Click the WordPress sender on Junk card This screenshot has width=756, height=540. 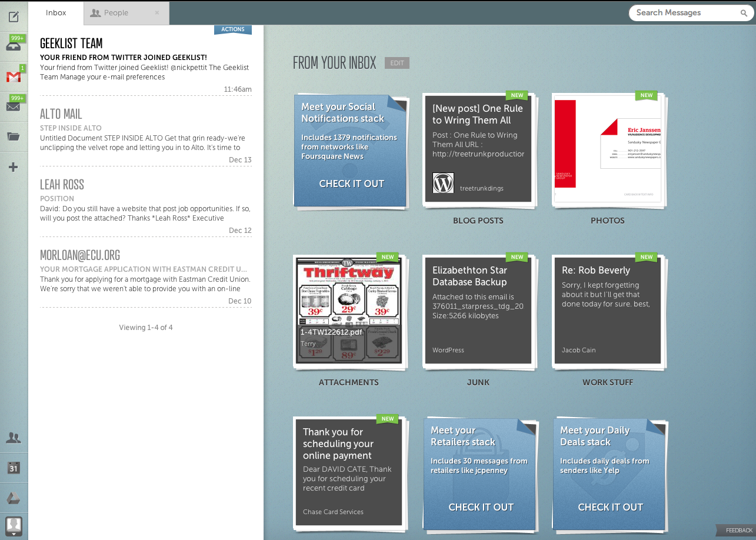448,350
